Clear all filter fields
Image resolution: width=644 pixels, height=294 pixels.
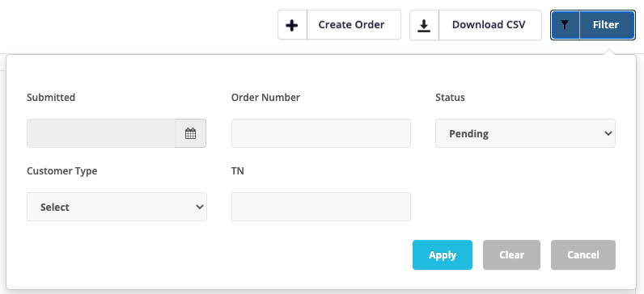pos(511,254)
